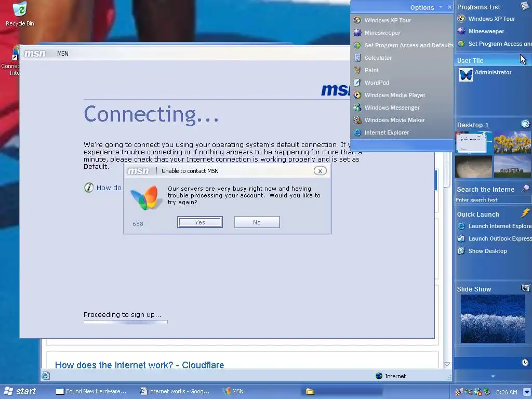The width and height of the screenshot is (532, 399).
Task: Select the Stonehenge desktop thumbnail
Action: coord(512,167)
